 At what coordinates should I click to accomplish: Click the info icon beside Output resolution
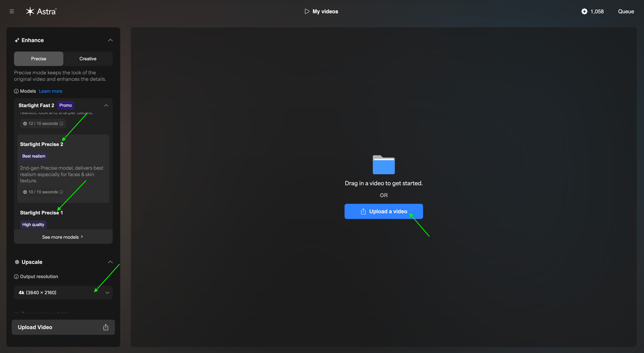(x=16, y=276)
